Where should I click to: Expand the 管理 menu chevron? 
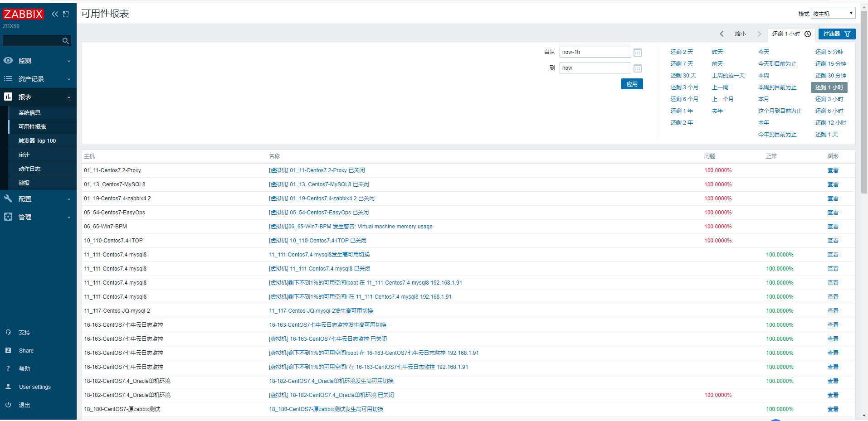(x=69, y=218)
